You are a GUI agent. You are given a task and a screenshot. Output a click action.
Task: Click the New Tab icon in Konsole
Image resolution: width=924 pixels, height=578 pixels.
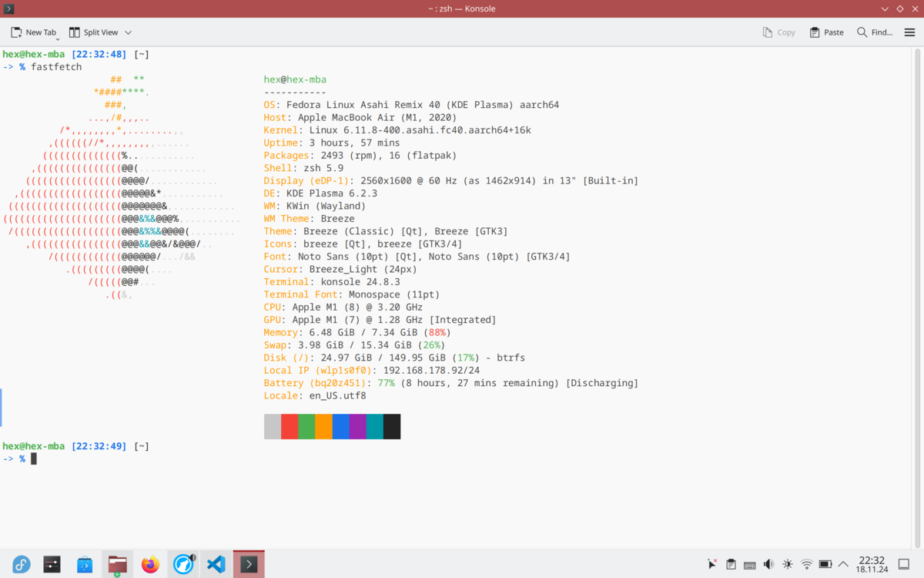(x=15, y=32)
